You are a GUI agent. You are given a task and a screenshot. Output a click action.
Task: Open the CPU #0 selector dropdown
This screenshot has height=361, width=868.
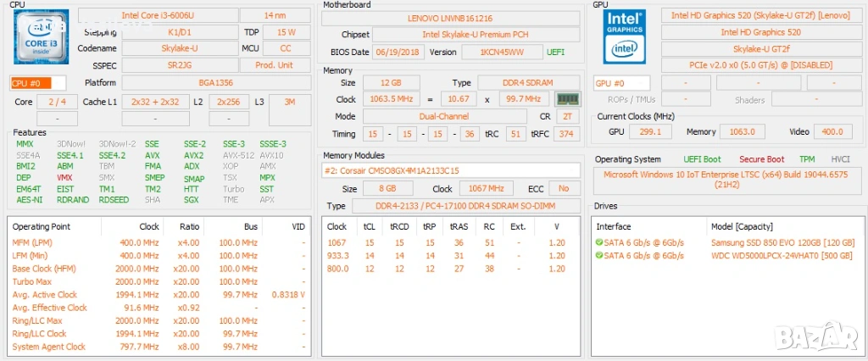pos(38,82)
